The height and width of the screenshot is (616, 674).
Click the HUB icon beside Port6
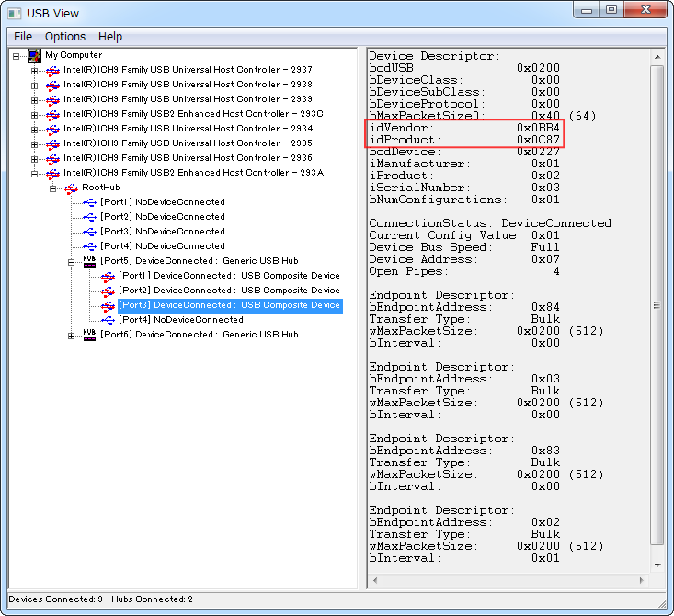click(89, 335)
